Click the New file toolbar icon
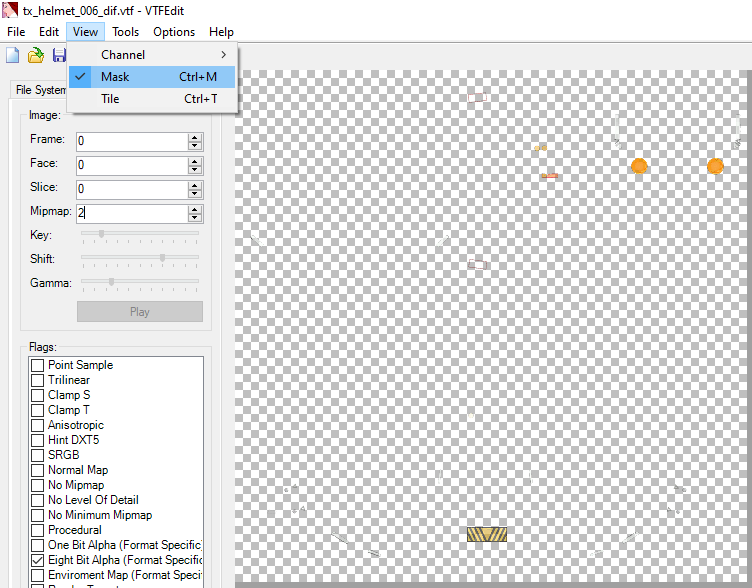The height and width of the screenshot is (588, 752). (x=13, y=55)
